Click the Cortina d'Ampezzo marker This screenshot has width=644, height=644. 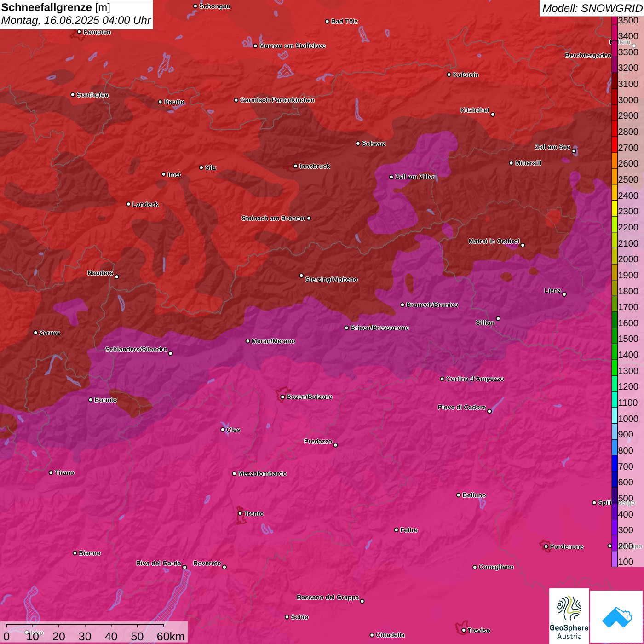(x=442, y=379)
